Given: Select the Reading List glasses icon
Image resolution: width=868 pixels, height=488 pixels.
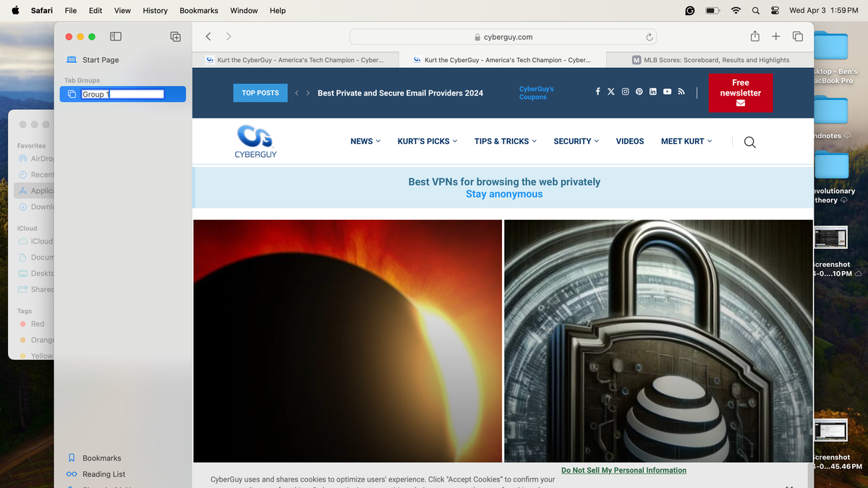Looking at the screenshot, I should tap(72, 474).
